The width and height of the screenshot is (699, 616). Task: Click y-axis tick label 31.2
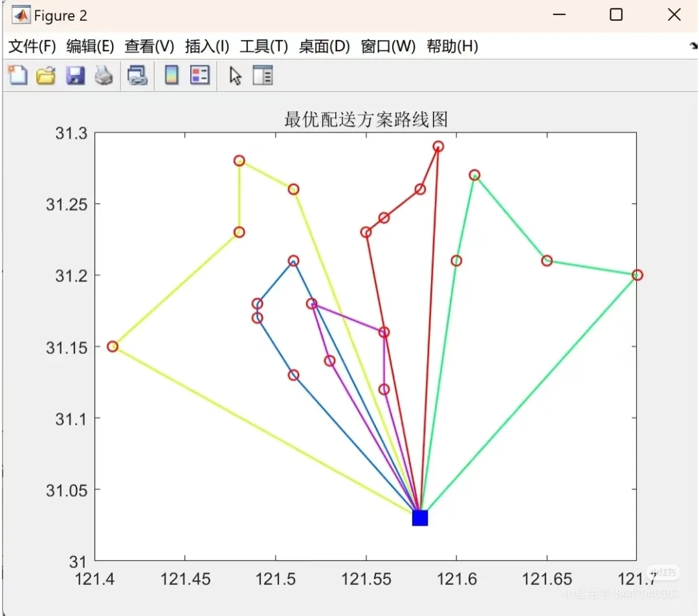[71, 276]
